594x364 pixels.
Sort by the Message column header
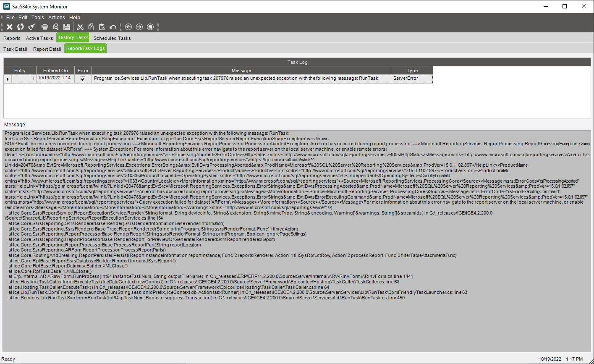(241, 71)
